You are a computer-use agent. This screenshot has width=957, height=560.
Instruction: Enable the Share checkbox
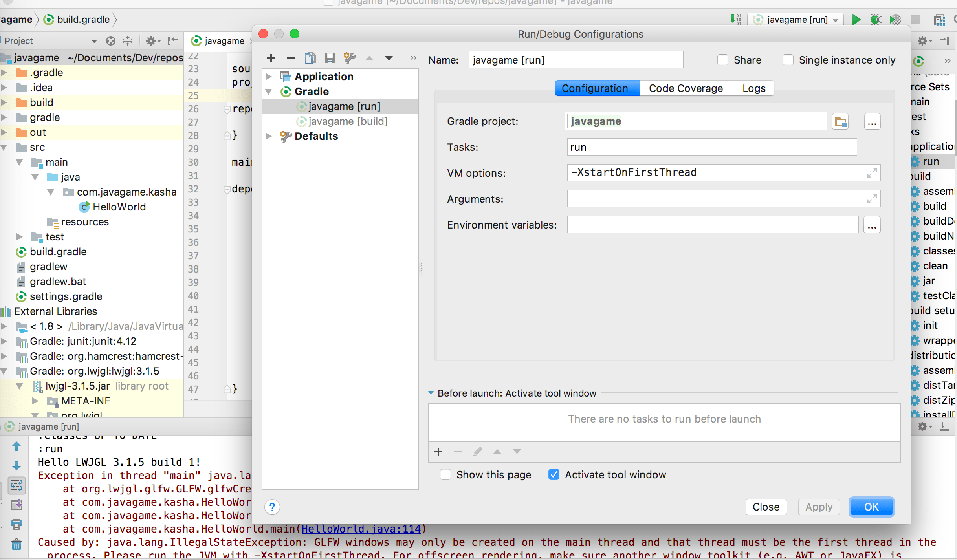tap(723, 60)
